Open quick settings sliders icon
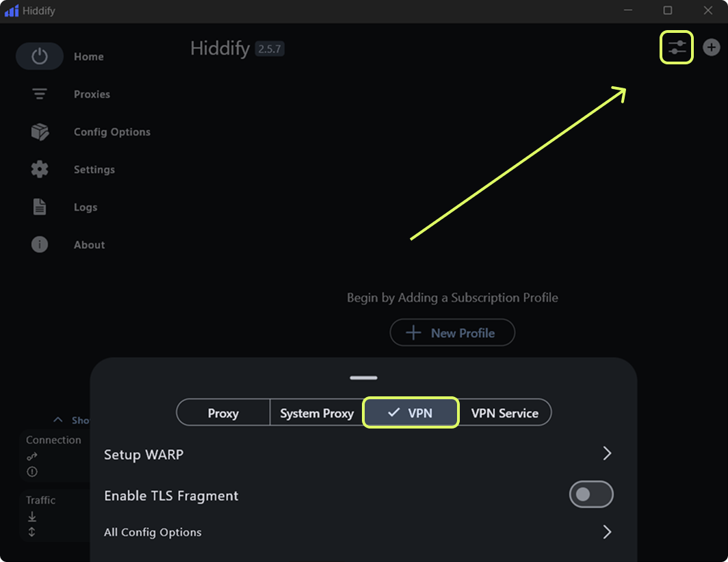Screen dimensions: 728x562 click(677, 47)
